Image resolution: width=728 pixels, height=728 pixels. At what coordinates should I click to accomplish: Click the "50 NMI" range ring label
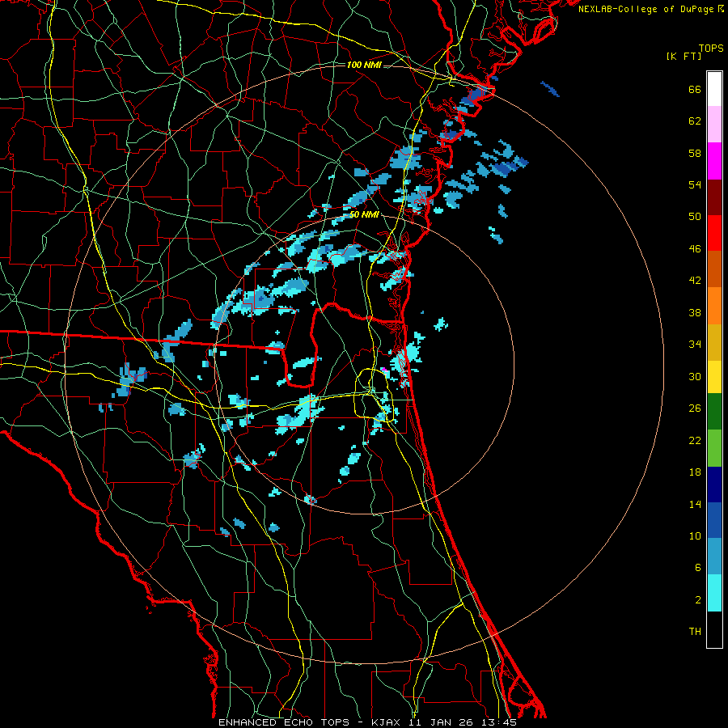pos(364,215)
